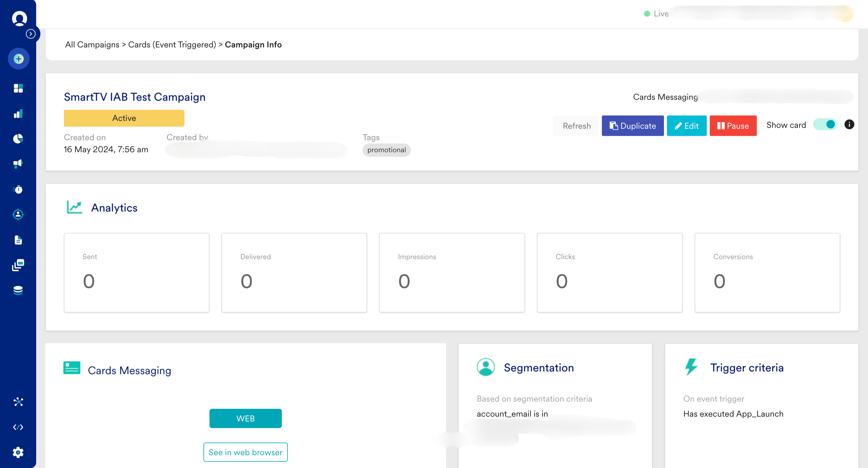Image resolution: width=868 pixels, height=468 pixels.
Task: Open Cards (Event Triggered) breadcrumb
Action: pos(172,45)
